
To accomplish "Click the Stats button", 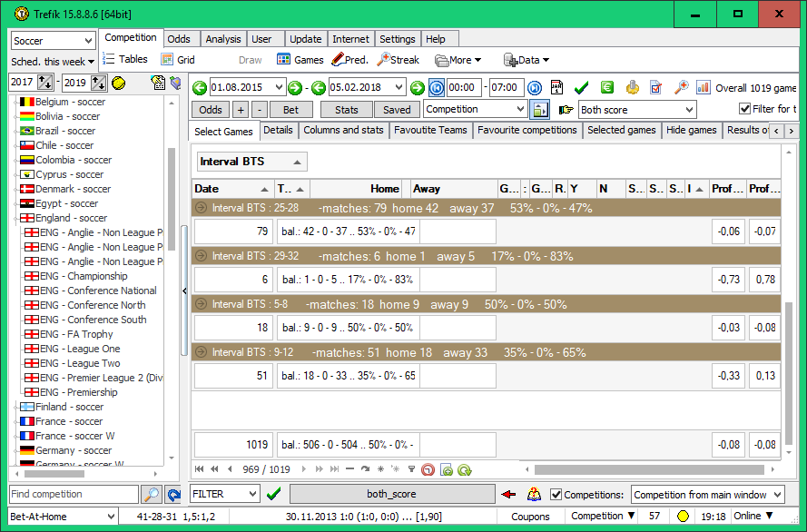I will [x=347, y=110].
